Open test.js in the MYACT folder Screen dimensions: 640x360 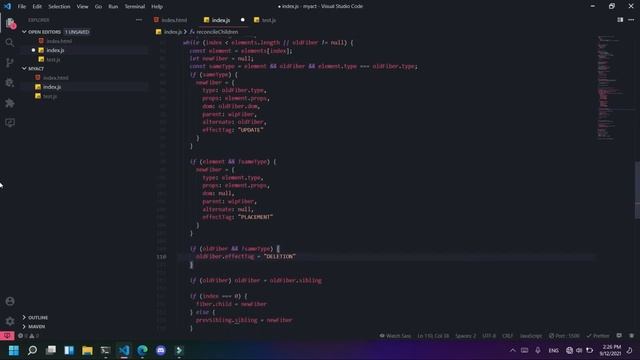click(50, 96)
